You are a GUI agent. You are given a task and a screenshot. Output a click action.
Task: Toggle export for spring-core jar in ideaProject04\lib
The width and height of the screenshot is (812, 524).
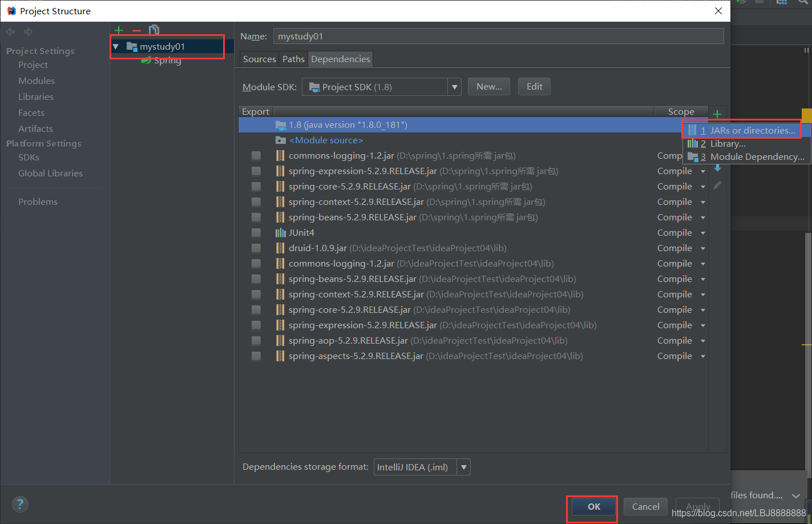pyautogui.click(x=256, y=310)
